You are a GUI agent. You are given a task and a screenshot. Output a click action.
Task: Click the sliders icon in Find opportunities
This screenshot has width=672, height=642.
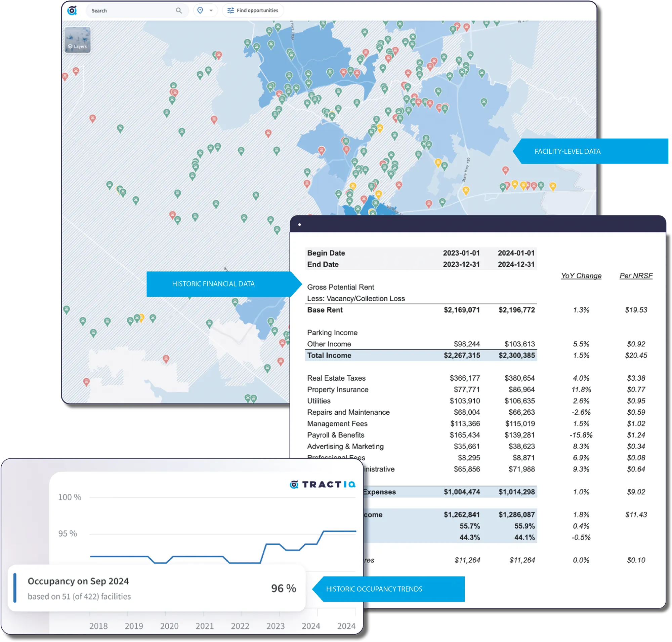tap(231, 11)
